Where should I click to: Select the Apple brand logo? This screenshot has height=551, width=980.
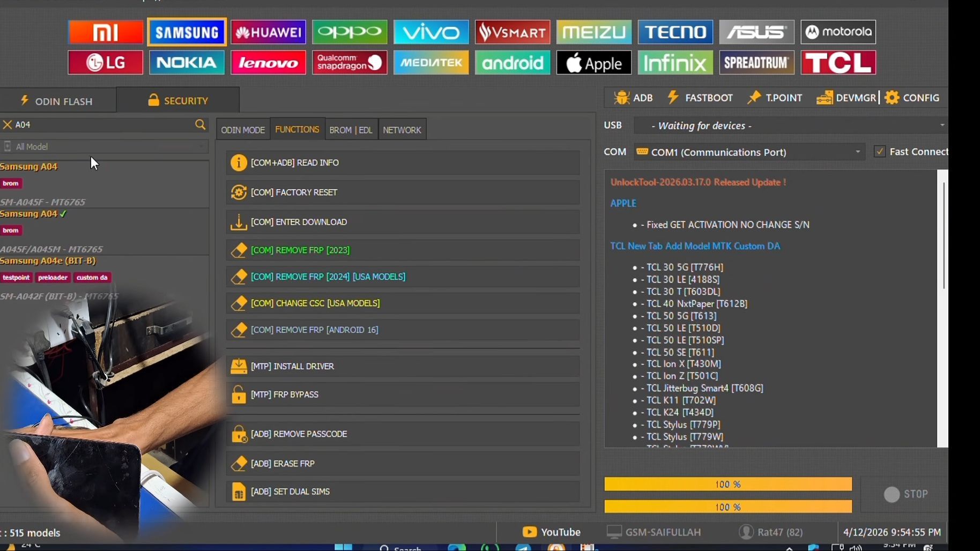(594, 63)
